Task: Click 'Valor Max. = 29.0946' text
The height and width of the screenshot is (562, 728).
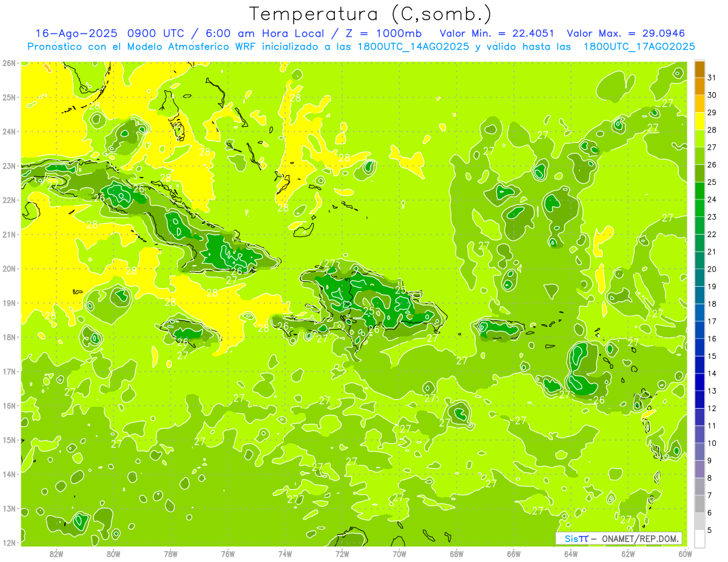Action: tap(626, 33)
